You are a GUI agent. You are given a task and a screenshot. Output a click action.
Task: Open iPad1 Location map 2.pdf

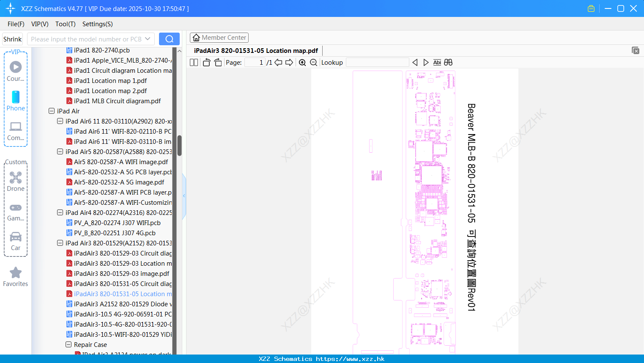(x=110, y=91)
